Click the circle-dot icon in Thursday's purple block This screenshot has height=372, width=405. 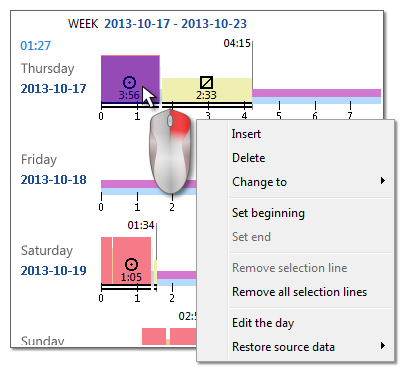[129, 82]
